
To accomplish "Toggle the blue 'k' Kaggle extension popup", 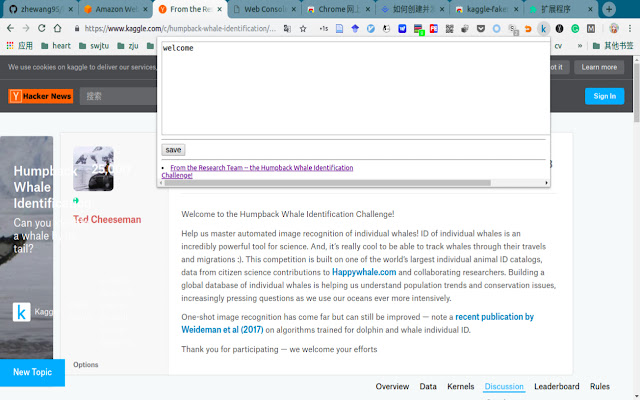I will pyautogui.click(x=543, y=29).
